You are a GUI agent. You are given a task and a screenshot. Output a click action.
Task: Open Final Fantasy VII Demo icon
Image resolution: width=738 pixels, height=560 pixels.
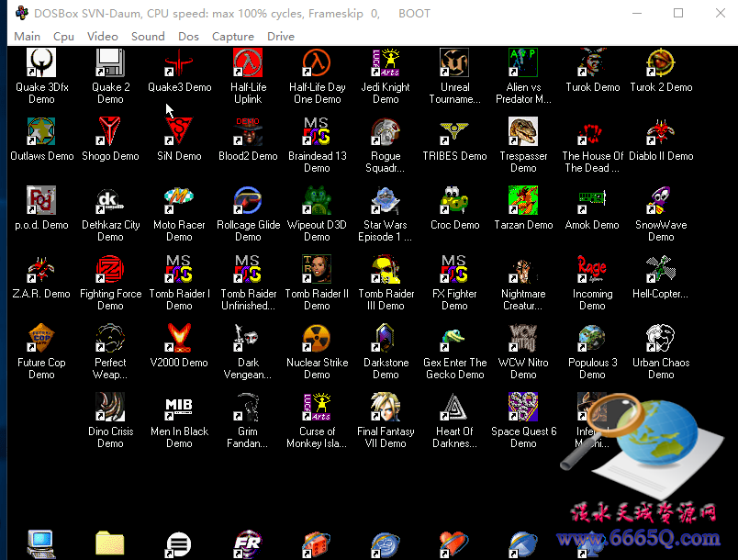386,407
